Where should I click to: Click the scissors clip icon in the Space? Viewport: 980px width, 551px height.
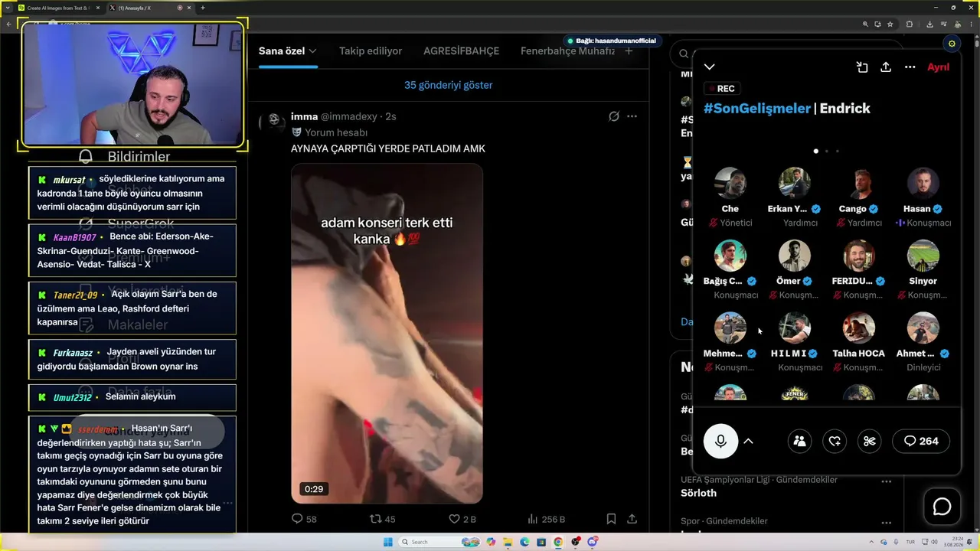click(870, 441)
